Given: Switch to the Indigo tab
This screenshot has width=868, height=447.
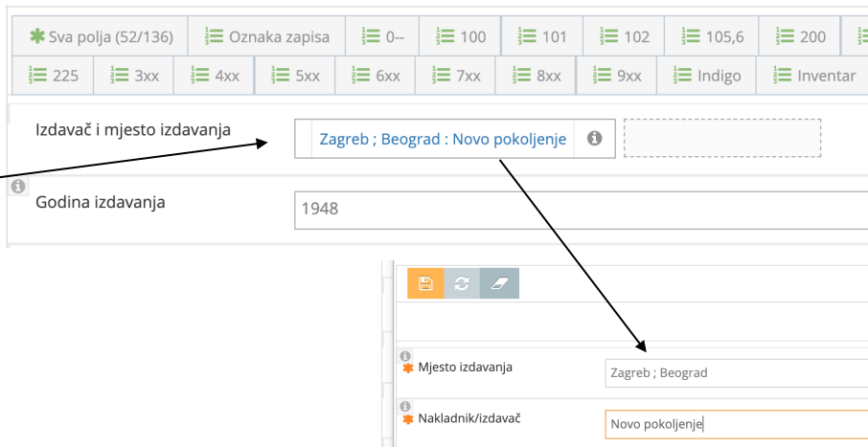Looking at the screenshot, I should [x=706, y=76].
